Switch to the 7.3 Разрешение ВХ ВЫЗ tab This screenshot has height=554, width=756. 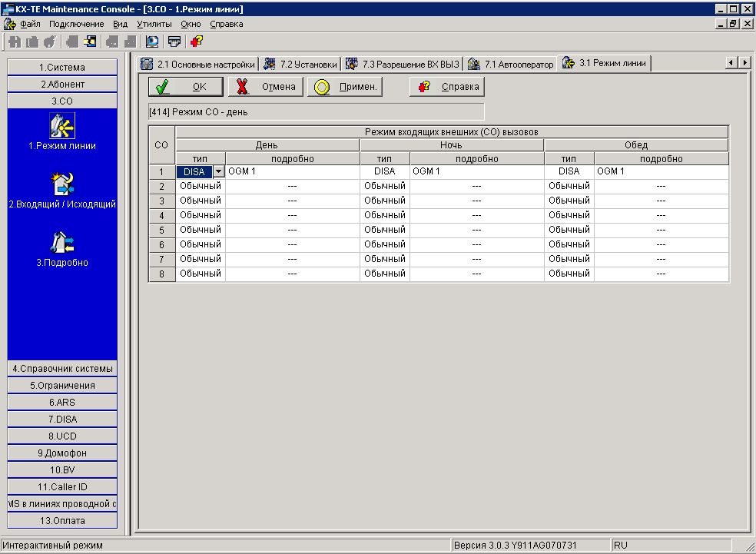click(403, 64)
